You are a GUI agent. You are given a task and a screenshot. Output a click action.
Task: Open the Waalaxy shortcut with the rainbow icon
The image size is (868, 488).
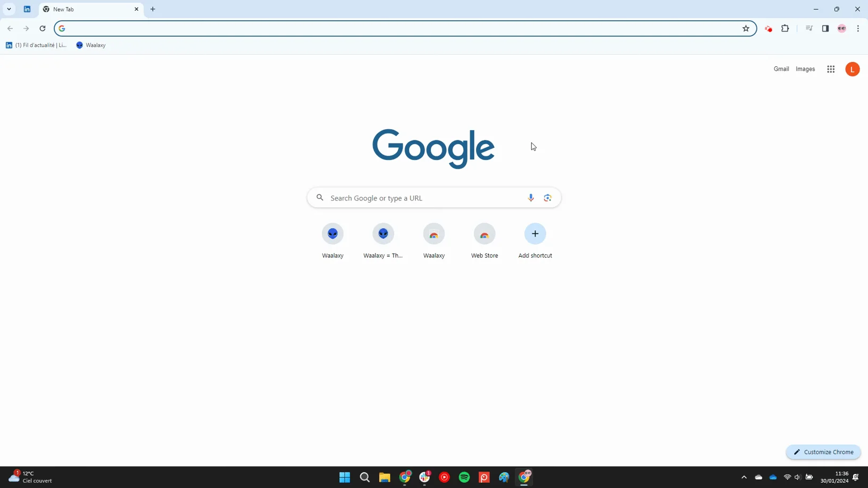(x=434, y=241)
